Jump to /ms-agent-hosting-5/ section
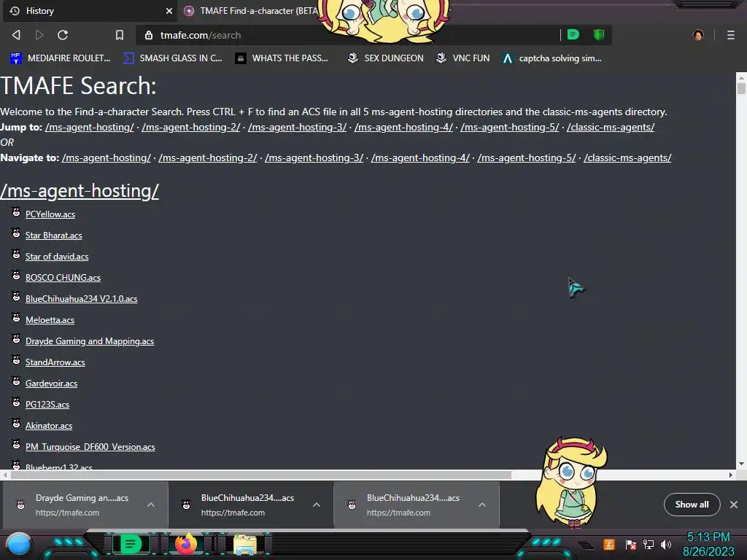 coord(510,127)
